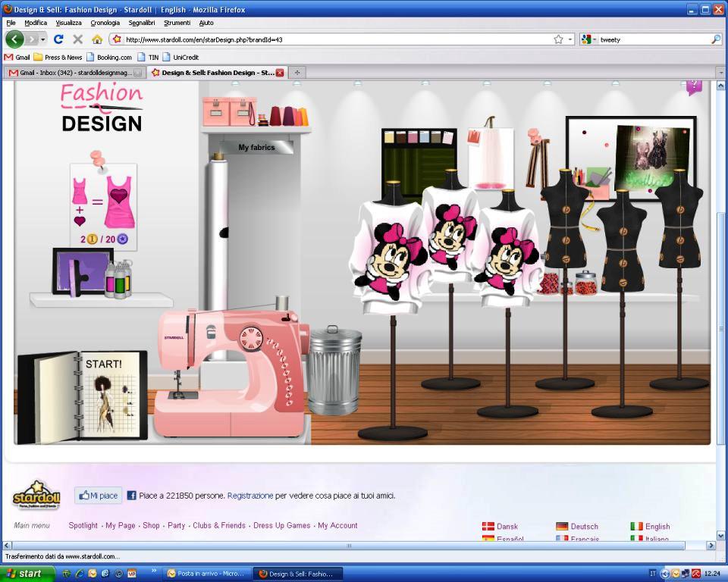The width and height of the screenshot is (728, 582).
Task: Click the thread spools on shelf
Action: [x=284, y=116]
